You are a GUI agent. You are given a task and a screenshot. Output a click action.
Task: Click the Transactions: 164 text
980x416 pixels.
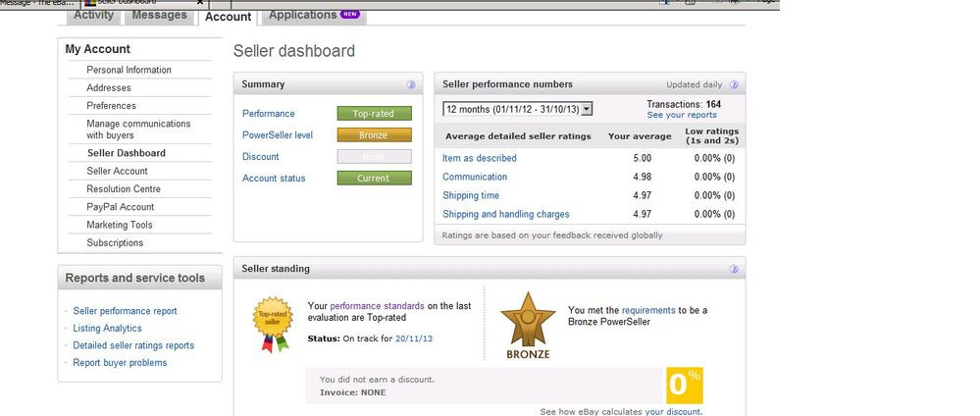coord(684,104)
